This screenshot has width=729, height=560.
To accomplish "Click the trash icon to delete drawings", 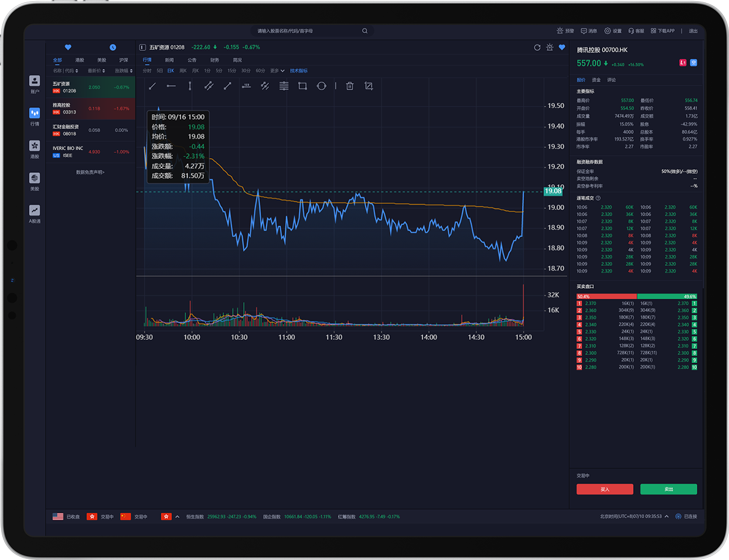I will coord(350,86).
